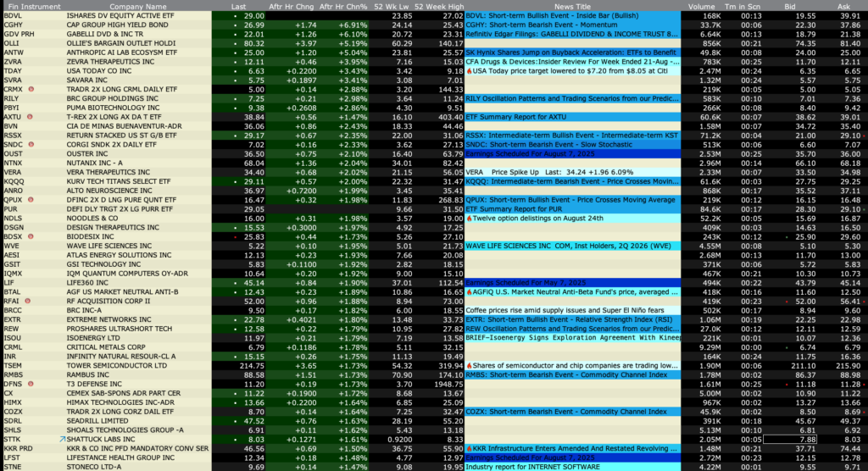The image size is (868, 471).
Task: Click the 403.40 52-week high for AXTU
Action: click(x=451, y=117)
